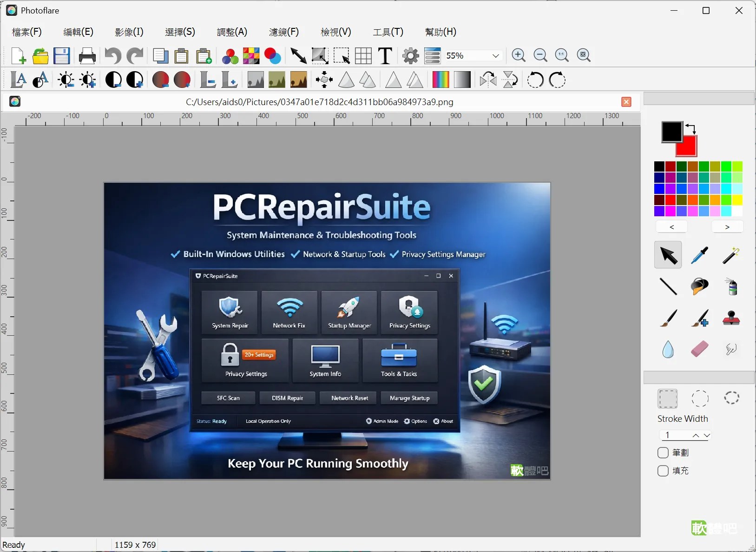756x552 pixels.
Task: Enable the 填充 checkbox
Action: 663,471
